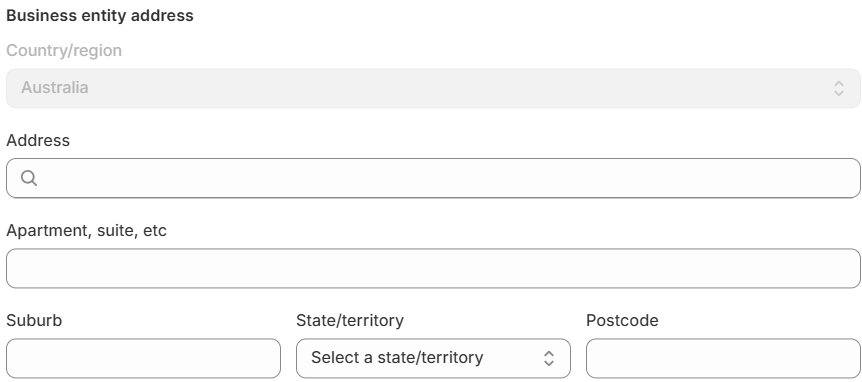This screenshot has height=382, width=862.
Task: Open the Country/region Australia dropdown
Action: (433, 88)
